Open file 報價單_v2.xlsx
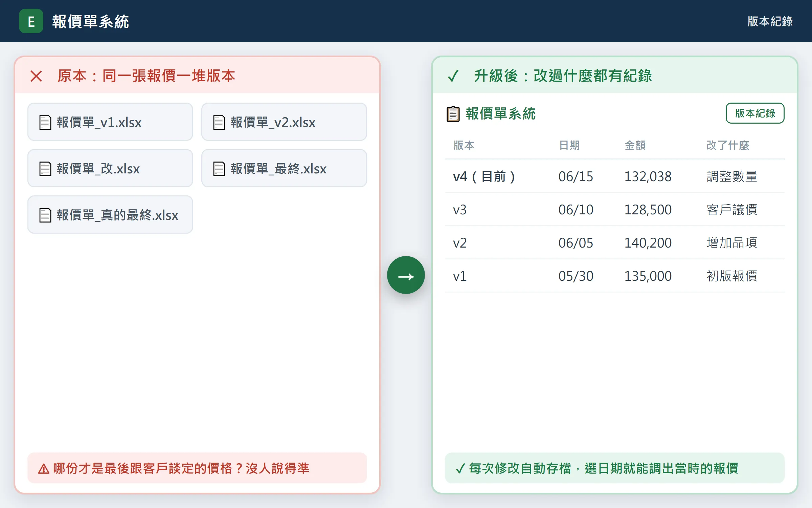Screen dimensions: 812x508 [284, 122]
